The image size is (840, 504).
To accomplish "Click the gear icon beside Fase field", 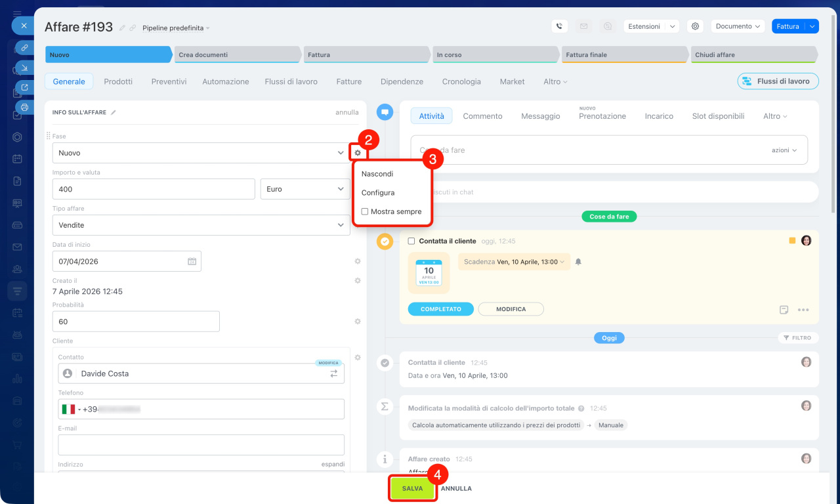I will (358, 153).
